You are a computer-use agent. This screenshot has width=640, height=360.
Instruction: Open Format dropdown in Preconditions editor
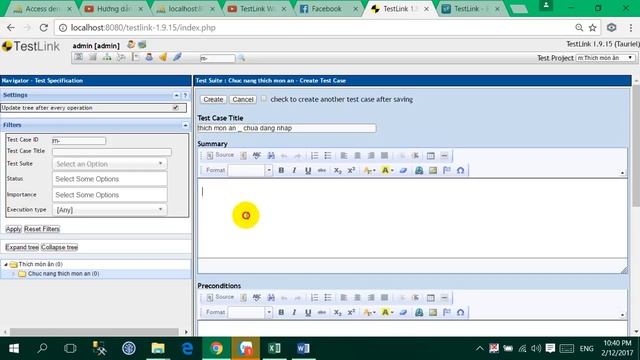pos(250,312)
